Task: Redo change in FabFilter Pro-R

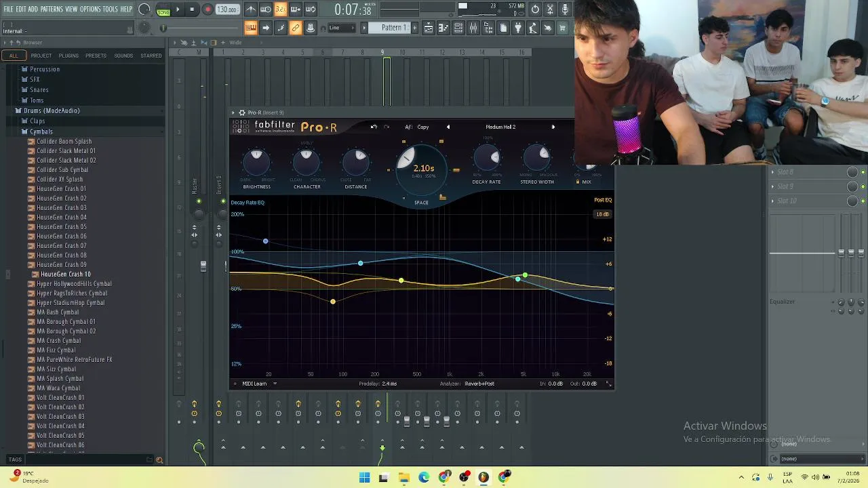Action: click(x=387, y=127)
